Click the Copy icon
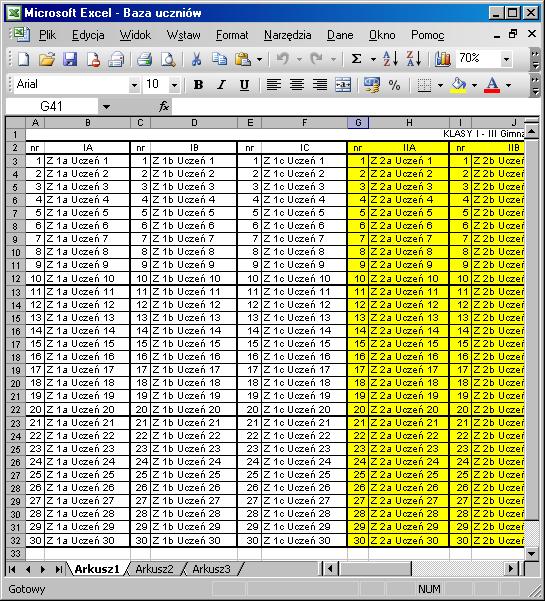This screenshot has height=601, width=545. 220,59
